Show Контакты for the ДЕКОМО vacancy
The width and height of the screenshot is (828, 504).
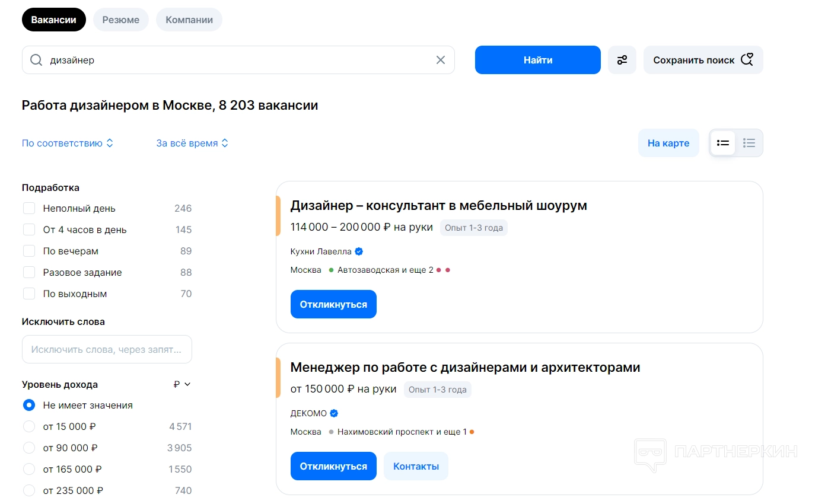tap(416, 466)
